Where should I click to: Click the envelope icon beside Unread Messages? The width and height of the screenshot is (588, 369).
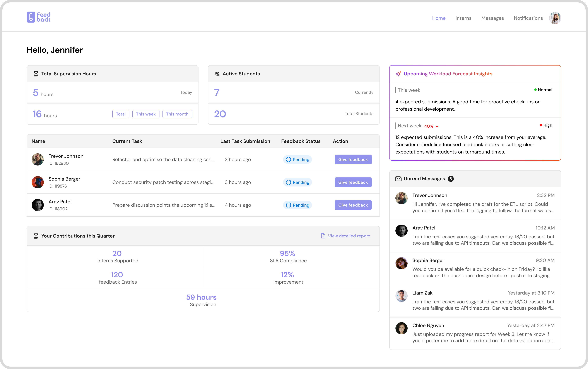pyautogui.click(x=398, y=179)
